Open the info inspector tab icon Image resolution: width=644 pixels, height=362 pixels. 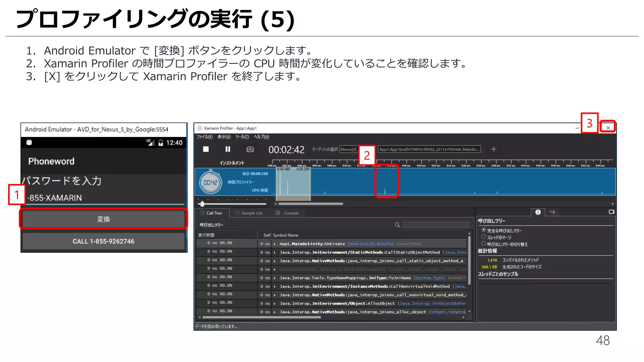tap(538, 212)
